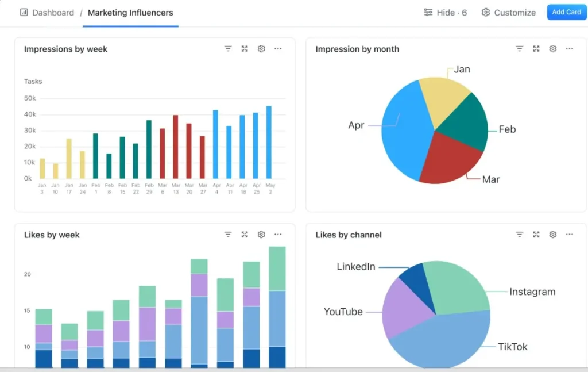588x372 pixels.
Task: Open filter on Impressions by week card
Action: 228,49
